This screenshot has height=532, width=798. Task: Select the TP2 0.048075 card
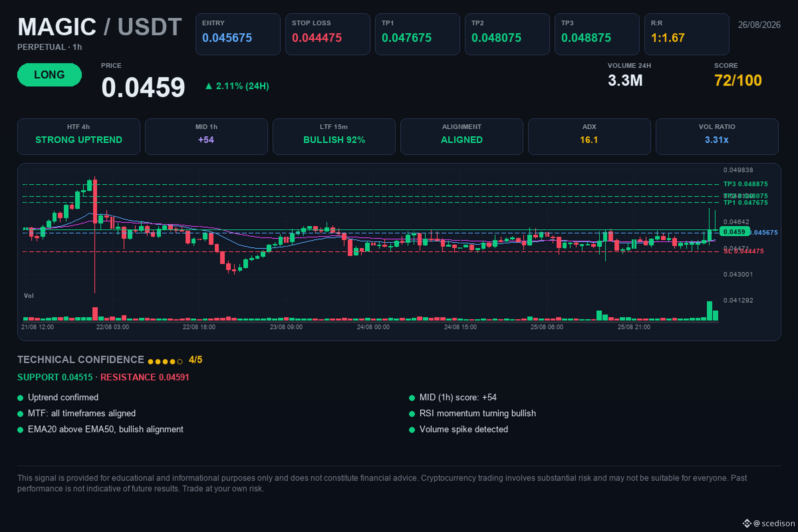507,34
